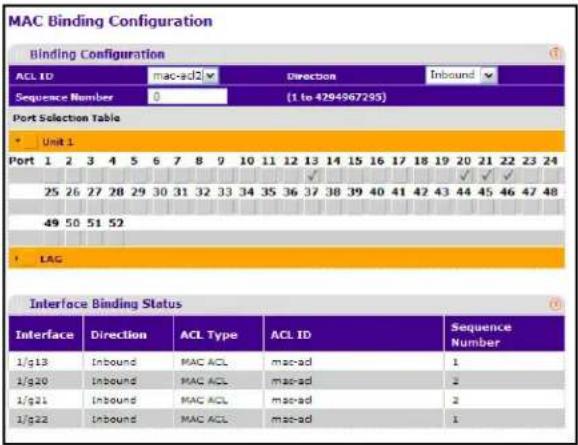The height and width of the screenshot is (445, 578).
Task: Collapse the Unit 1 port section
Action: click(x=18, y=142)
